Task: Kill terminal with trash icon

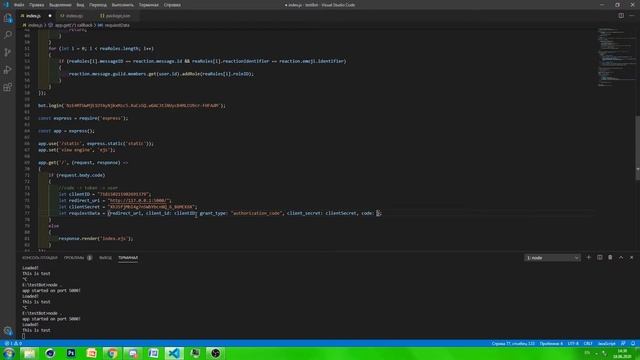Action: [x=610, y=258]
